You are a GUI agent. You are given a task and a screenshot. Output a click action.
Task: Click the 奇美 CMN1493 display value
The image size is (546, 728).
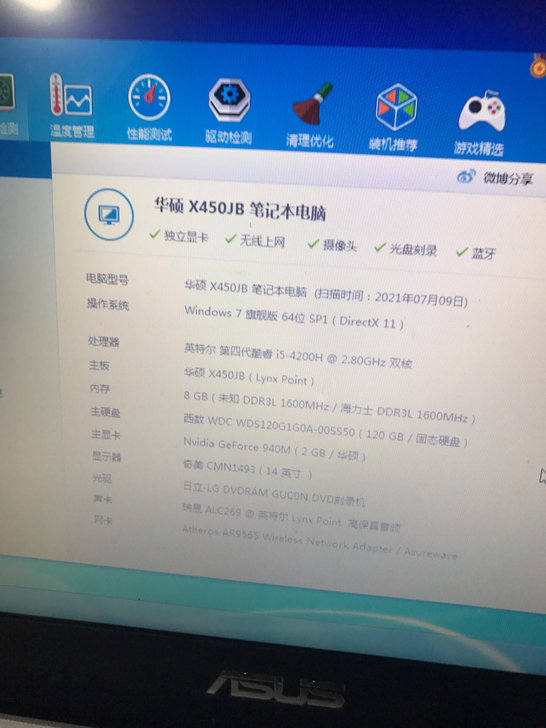click(x=247, y=468)
